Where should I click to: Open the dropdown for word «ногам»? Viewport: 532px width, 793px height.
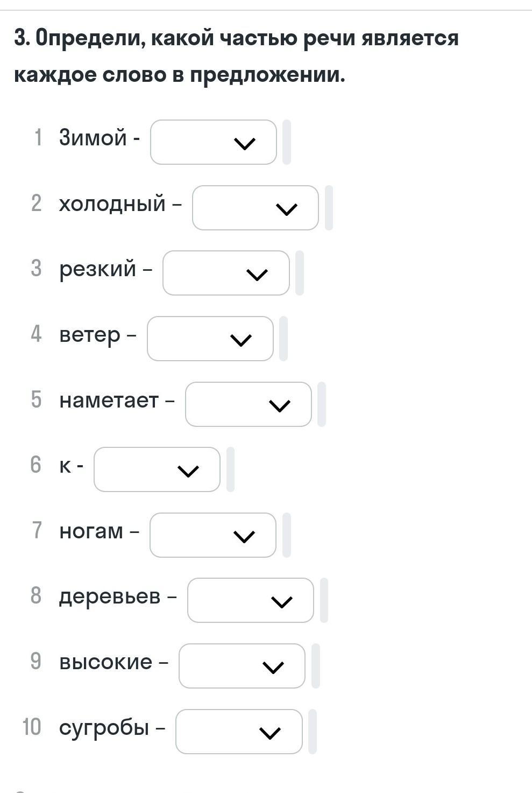point(213,535)
